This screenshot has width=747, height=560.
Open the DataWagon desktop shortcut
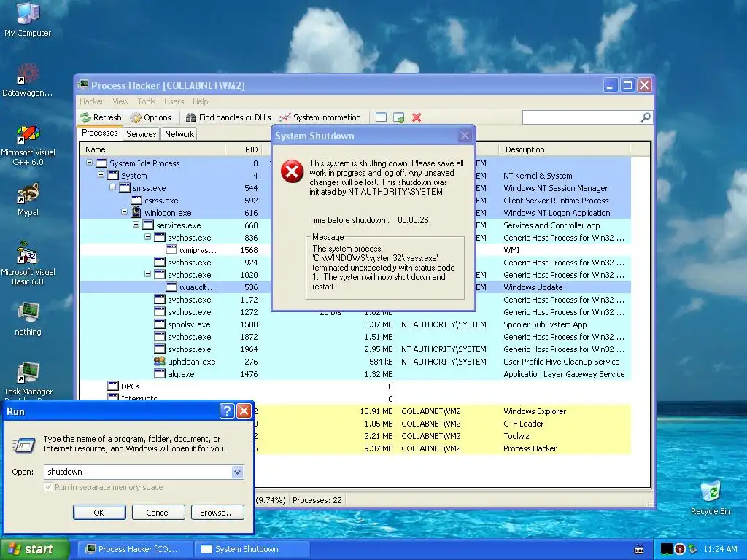coord(28,79)
